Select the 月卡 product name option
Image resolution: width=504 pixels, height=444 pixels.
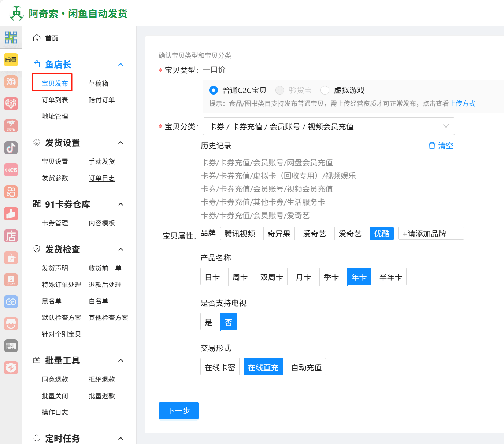click(x=303, y=276)
